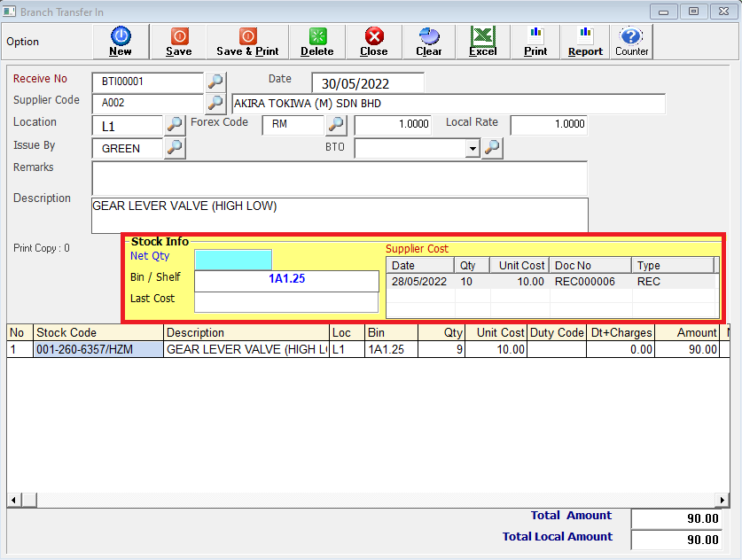Viewport: 742px width, 560px height.
Task: Maximize the Branch Transfer In window
Action: (x=693, y=12)
